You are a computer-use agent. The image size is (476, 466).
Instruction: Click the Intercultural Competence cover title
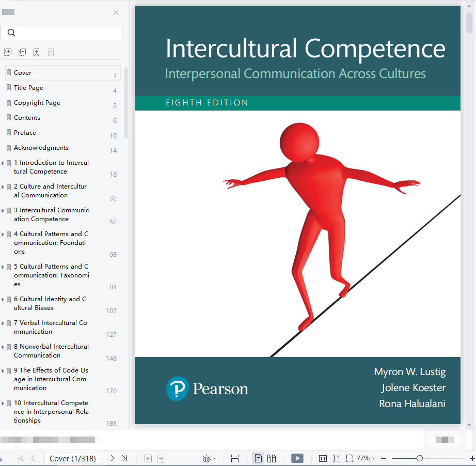(305, 48)
